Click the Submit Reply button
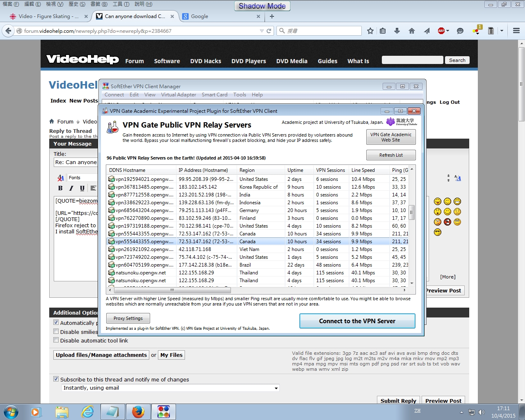This screenshot has width=525, height=420. (x=398, y=401)
